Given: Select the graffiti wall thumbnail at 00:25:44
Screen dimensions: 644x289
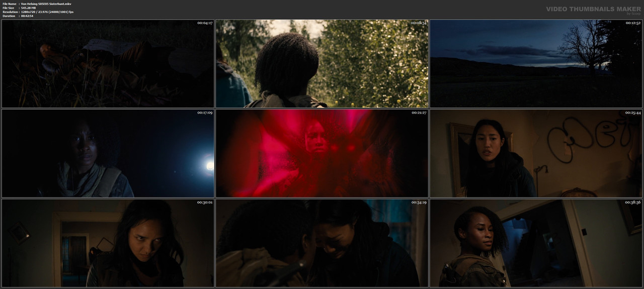Looking at the screenshot, I should point(536,153).
